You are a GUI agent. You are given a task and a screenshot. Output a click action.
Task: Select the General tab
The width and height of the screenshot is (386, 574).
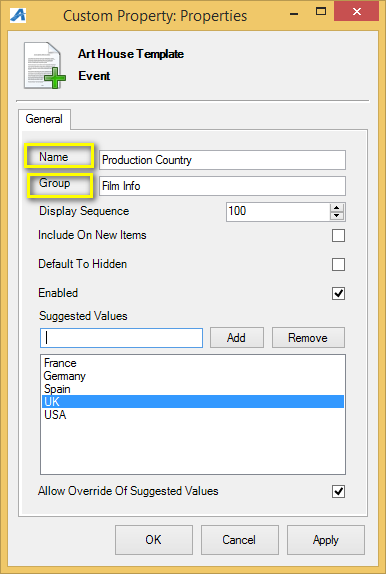point(44,119)
